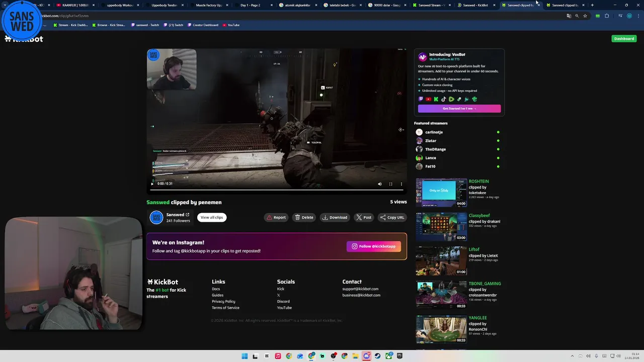Click the Kick platform icon in VoxBot ad
644x362 pixels.
click(x=436, y=100)
